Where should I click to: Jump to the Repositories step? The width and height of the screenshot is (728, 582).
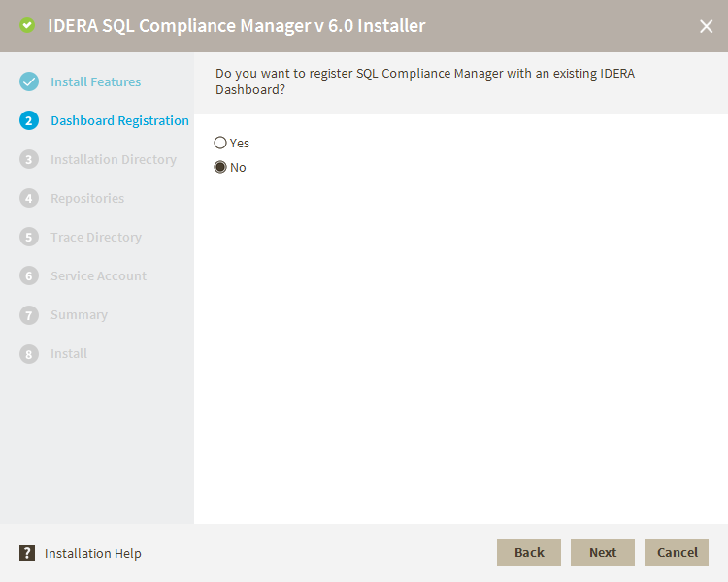[87, 198]
